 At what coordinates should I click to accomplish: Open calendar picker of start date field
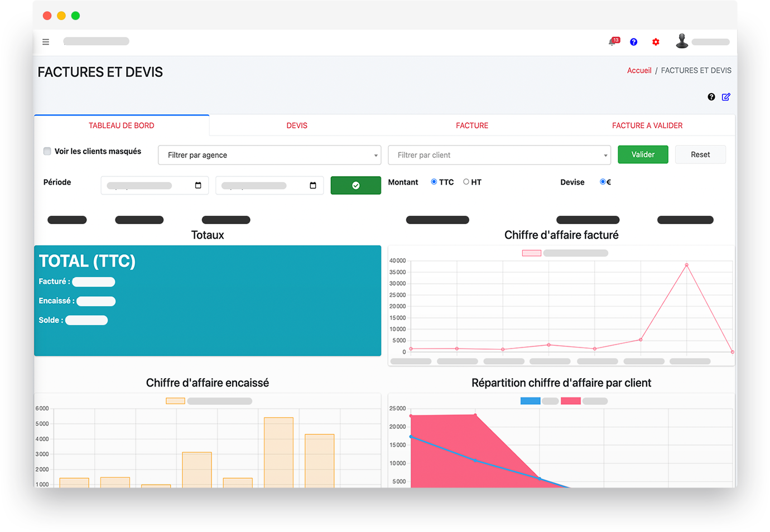pos(198,185)
